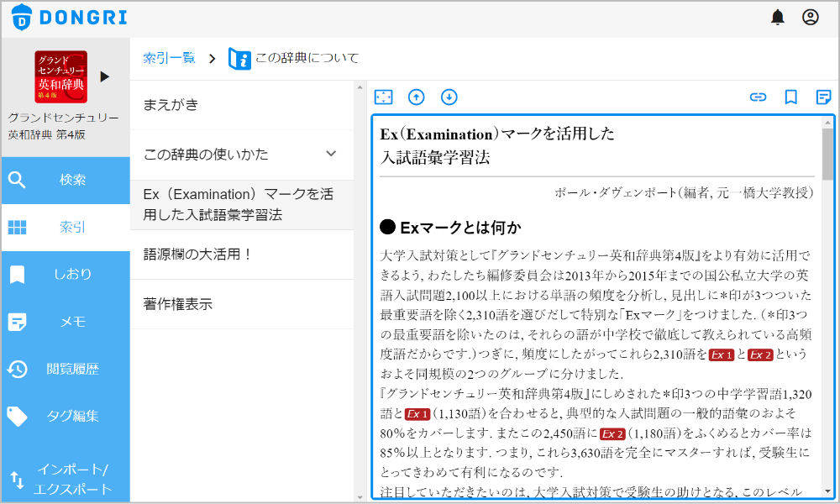
Task: Open the メモ memo menu
Action: tap(66, 322)
